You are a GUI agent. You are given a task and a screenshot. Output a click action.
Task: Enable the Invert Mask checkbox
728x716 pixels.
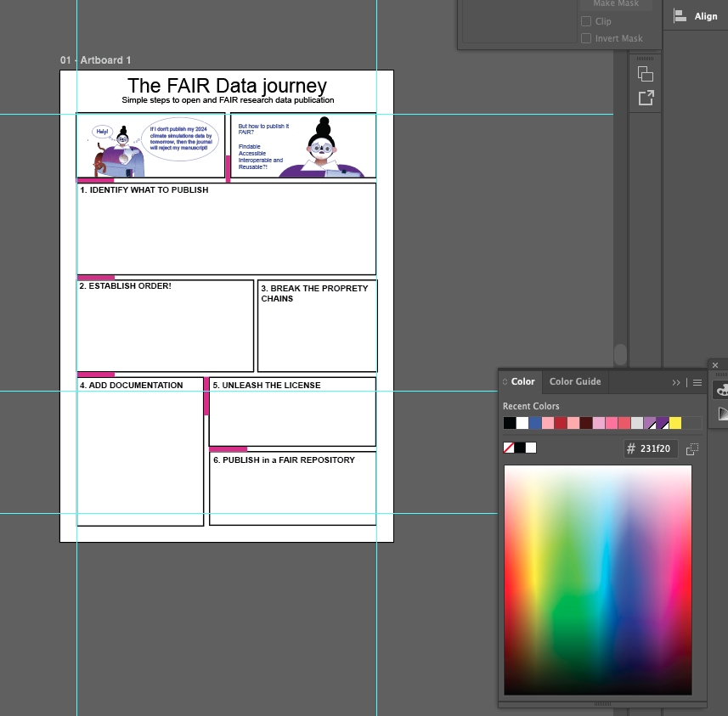[586, 38]
